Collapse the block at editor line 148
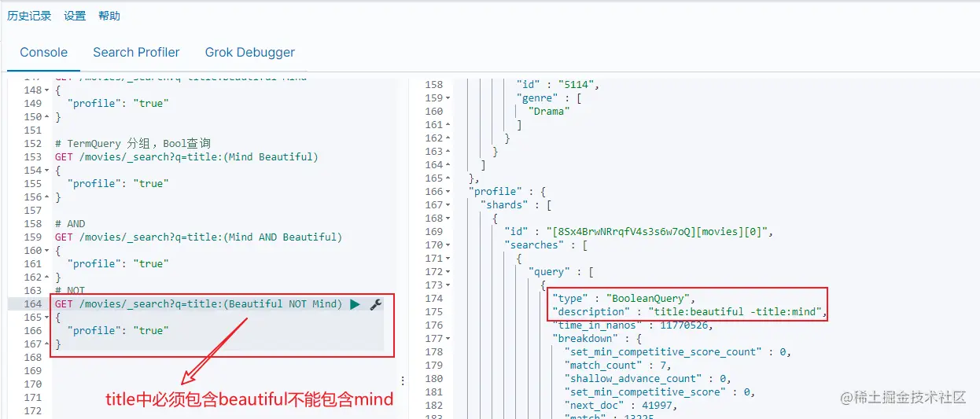The height and width of the screenshot is (419, 980). 47,90
